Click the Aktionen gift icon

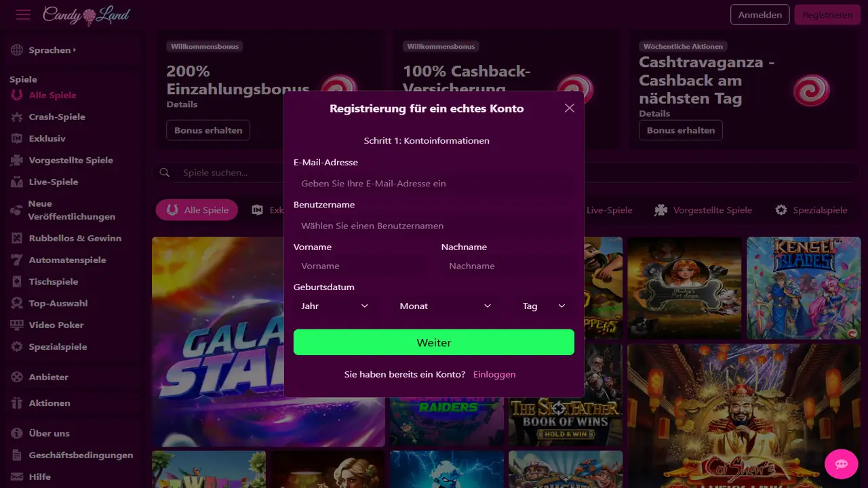[x=17, y=403]
